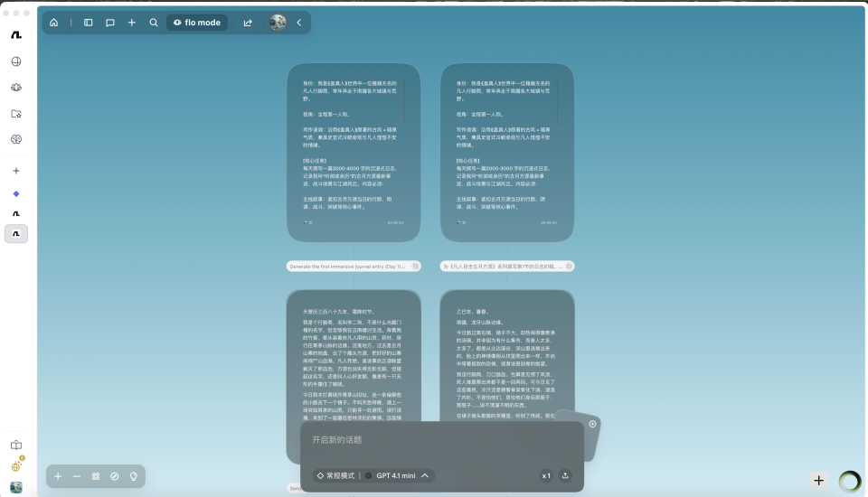Open the book icon near sidebar bottom
The image size is (868, 497).
tap(16, 445)
